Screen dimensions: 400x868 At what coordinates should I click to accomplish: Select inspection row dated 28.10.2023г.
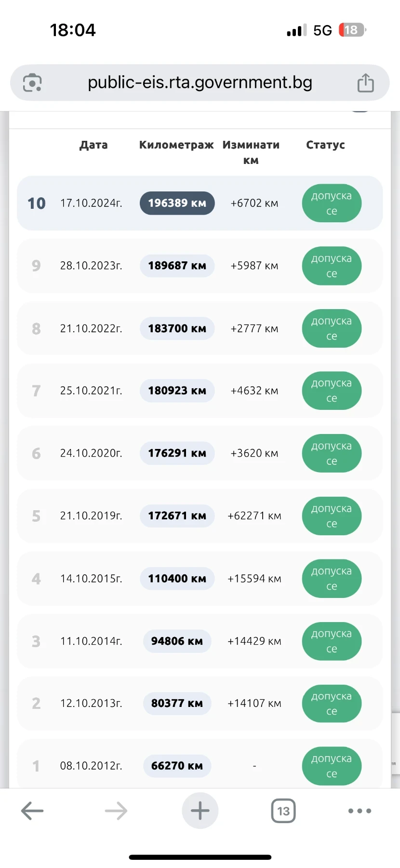(91, 266)
